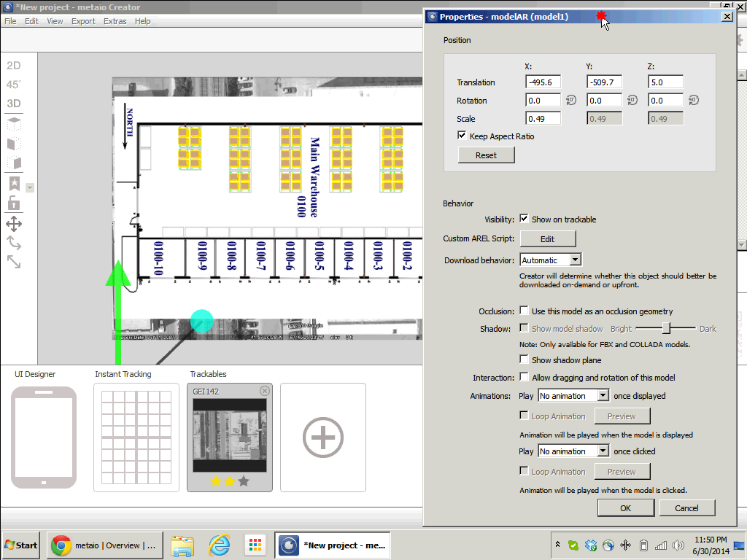Select the move/translate arrows tool
This screenshot has height=560, width=747.
14,224
